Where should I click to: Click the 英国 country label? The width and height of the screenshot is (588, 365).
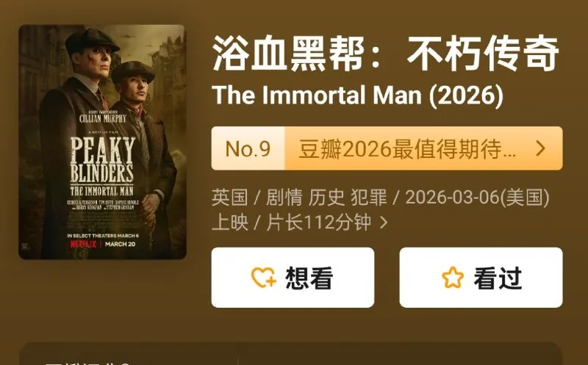229,198
